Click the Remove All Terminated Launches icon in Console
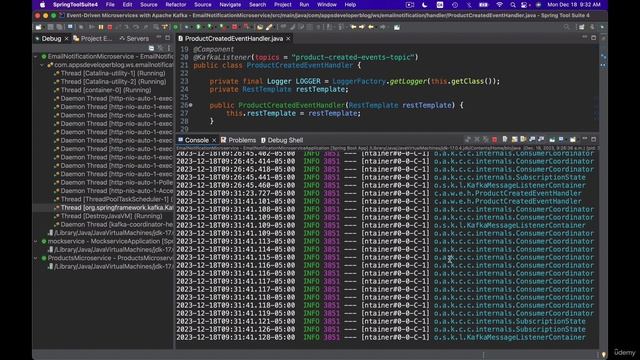The height and width of the screenshot is (360, 640). point(486,140)
